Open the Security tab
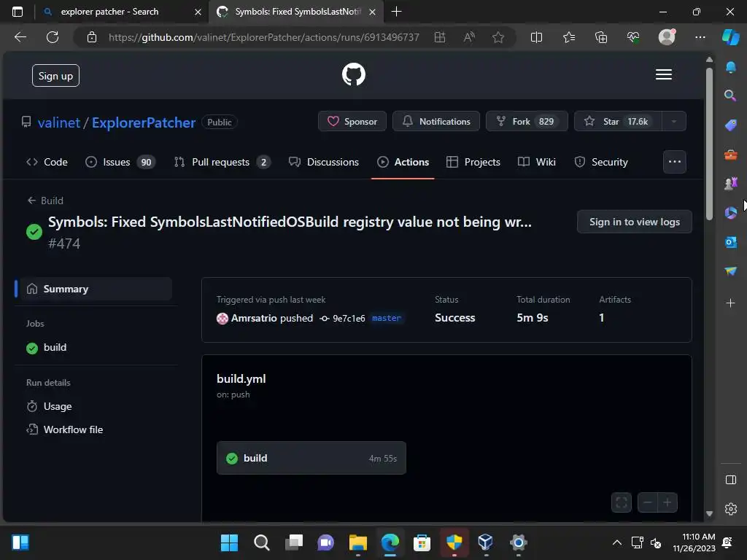The width and height of the screenshot is (747, 560). click(x=601, y=162)
